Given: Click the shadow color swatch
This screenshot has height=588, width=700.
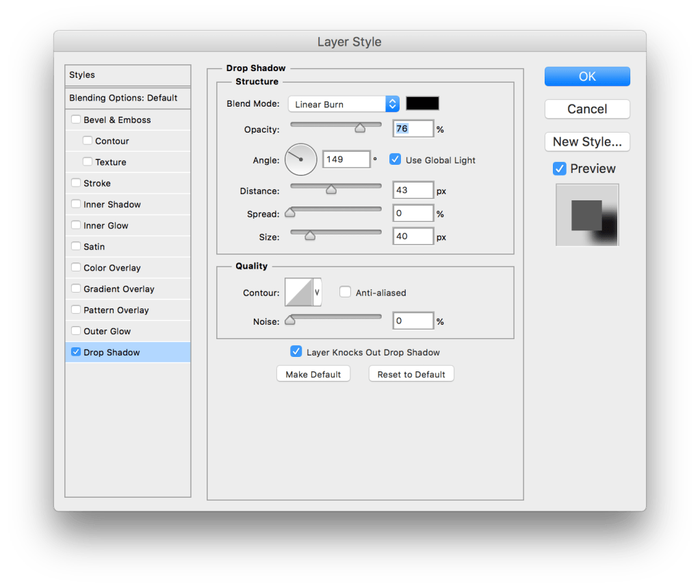Looking at the screenshot, I should tap(422, 103).
